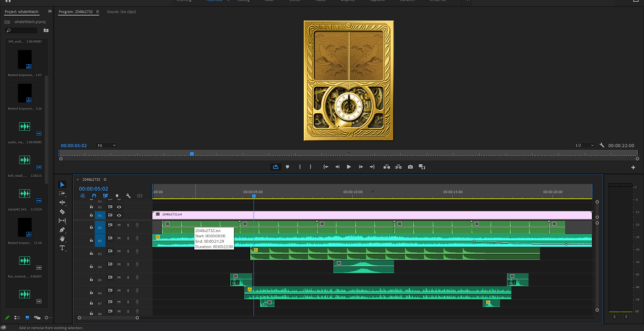The height and width of the screenshot is (331, 644).
Task: Hide track V2 output eye
Action: (119, 207)
